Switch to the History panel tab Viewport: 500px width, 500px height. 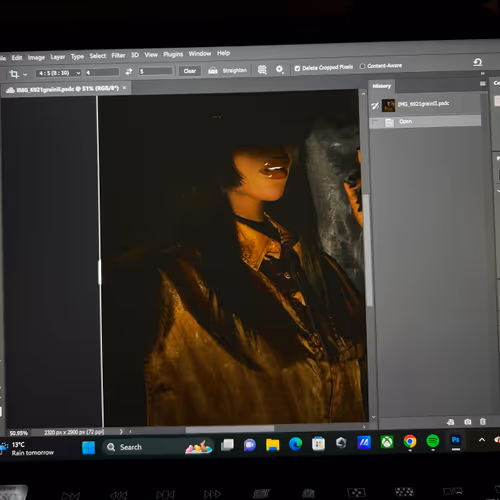[382, 86]
